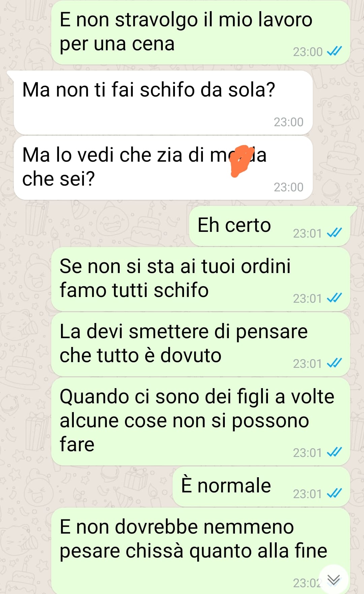Select message 'Ma non ti fai schifo da sola?'
This screenshot has height=594, width=364.
[163, 103]
